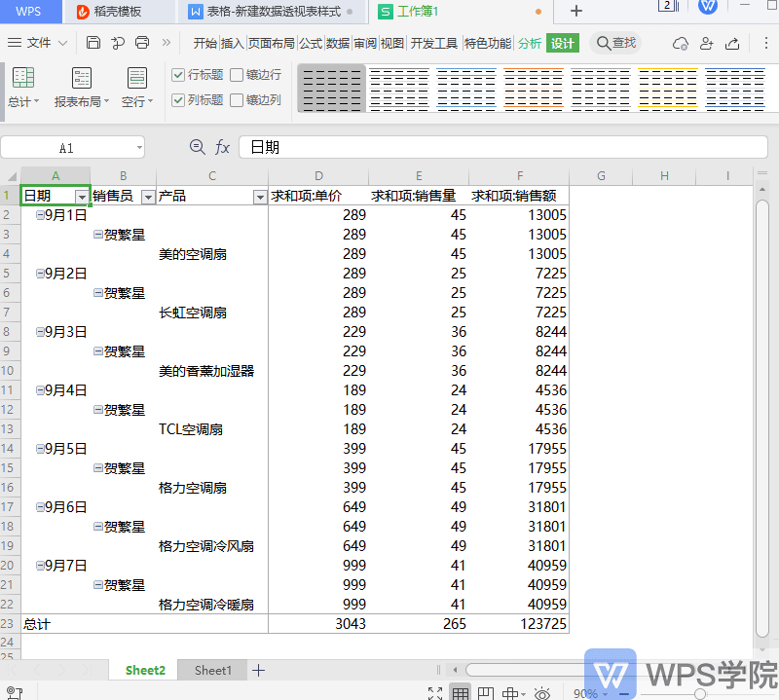Screen dimensions: 779x700
Task: Select the gray highlighted pivot table style
Action: pyautogui.click(x=331, y=89)
